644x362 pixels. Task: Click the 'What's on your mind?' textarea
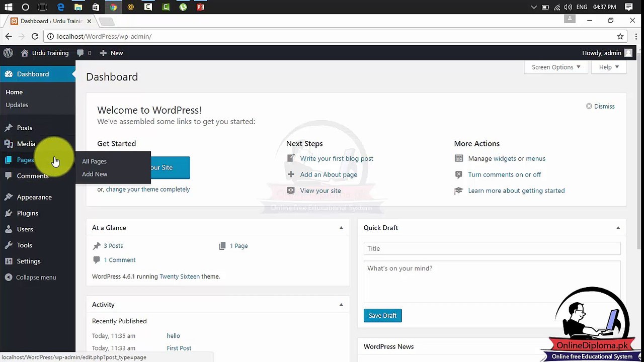point(492,282)
